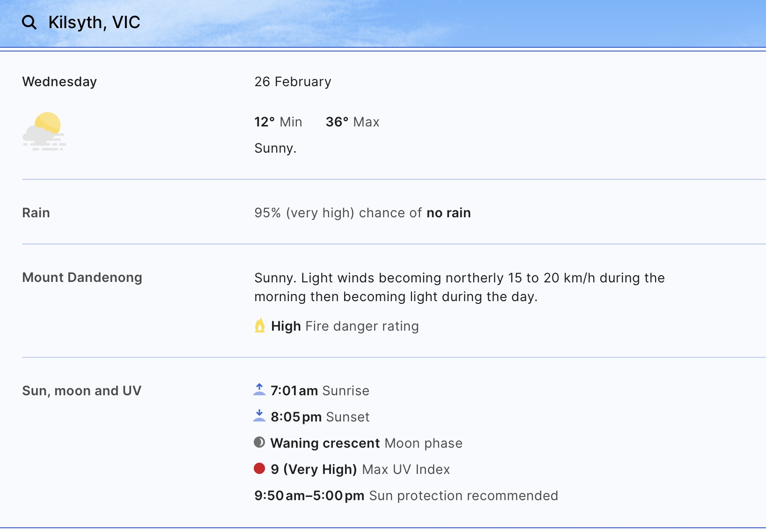Screen dimensions: 766x532
Task: Click the 26 February date text
Action: pyautogui.click(x=293, y=81)
